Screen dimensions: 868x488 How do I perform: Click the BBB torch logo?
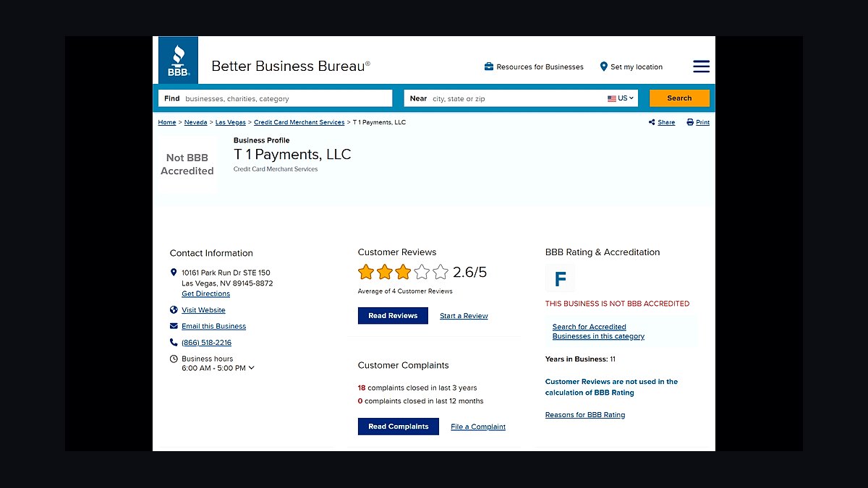click(x=178, y=60)
